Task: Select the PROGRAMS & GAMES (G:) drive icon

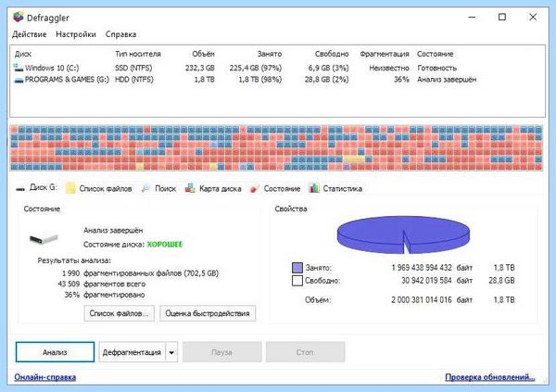Action: pyautogui.click(x=19, y=80)
